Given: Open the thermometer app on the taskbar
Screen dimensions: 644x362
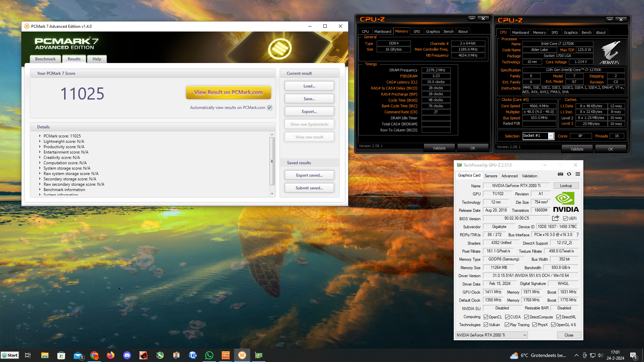Looking at the screenshot, I should click(176, 355).
